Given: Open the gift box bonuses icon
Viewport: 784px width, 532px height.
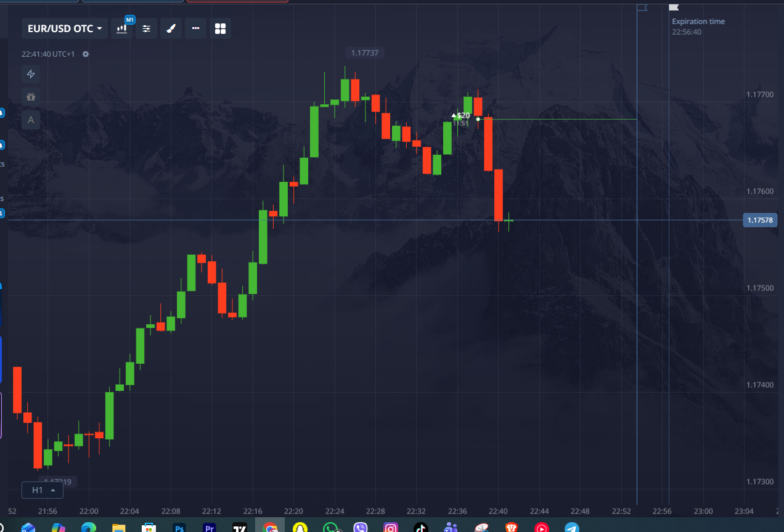Looking at the screenshot, I should click(31, 97).
